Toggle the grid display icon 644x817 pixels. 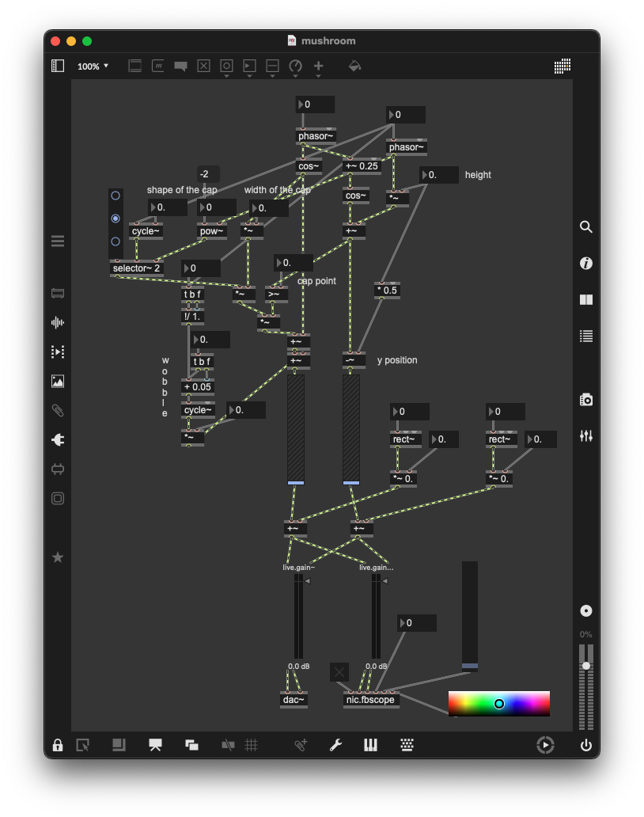[252, 745]
